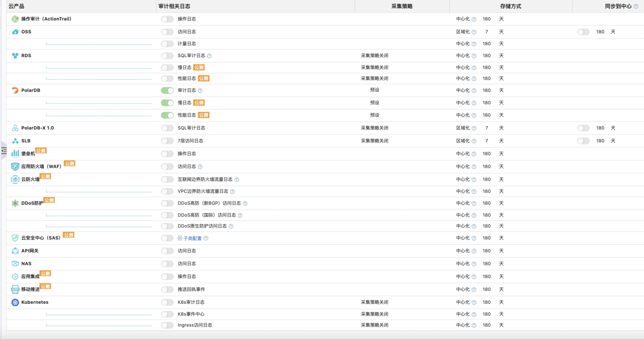Click the 推送回执事件 log label
Viewport: 644px width, 339px height.
click(x=191, y=290)
